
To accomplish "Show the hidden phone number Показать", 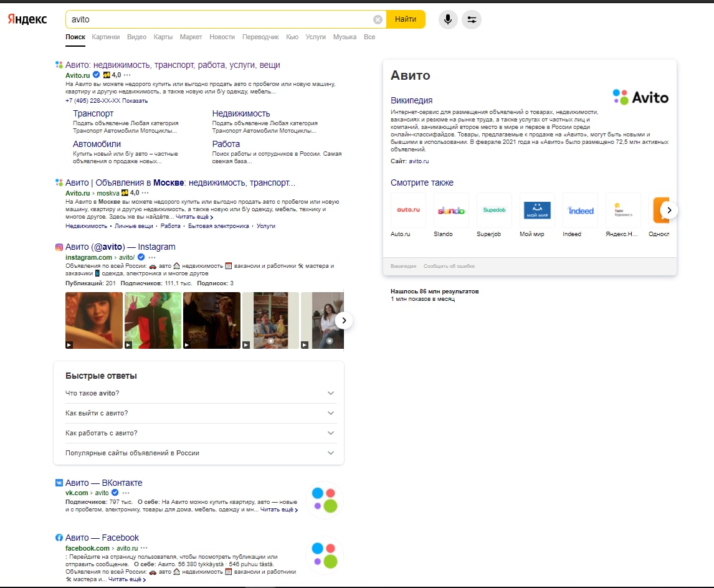I will point(135,100).
